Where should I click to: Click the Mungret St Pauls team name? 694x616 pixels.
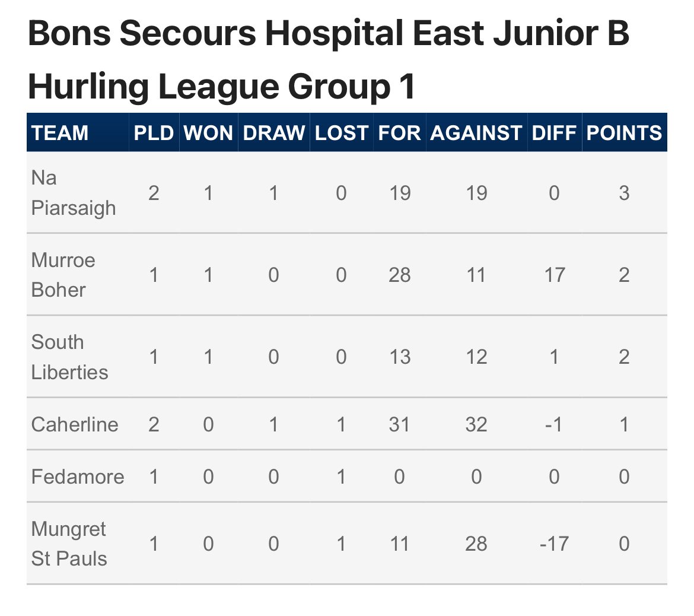click(69, 544)
